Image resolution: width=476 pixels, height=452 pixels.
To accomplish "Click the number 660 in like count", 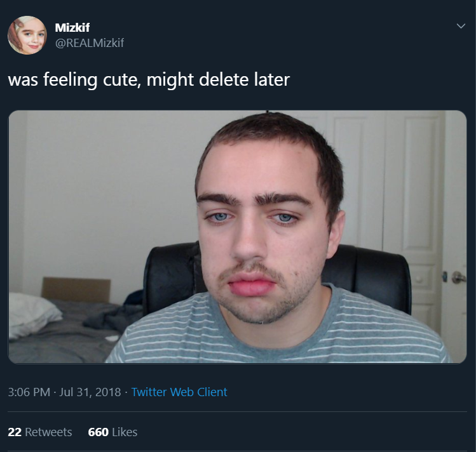I will [98, 432].
